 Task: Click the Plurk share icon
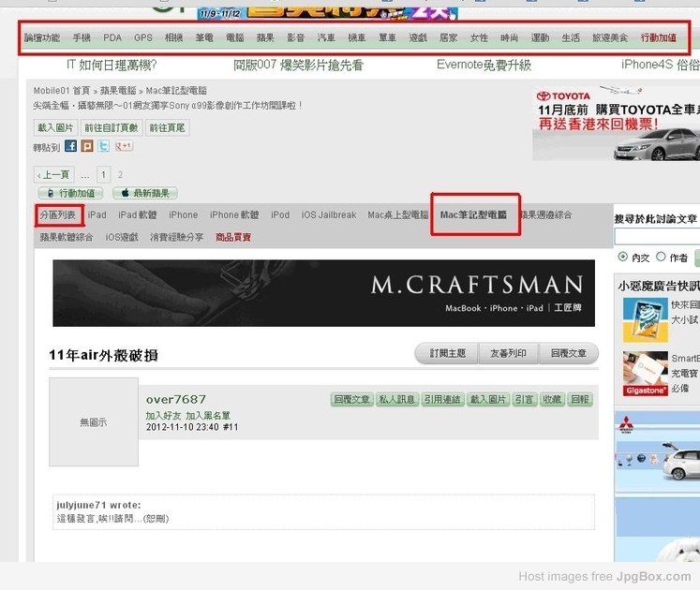[87, 146]
